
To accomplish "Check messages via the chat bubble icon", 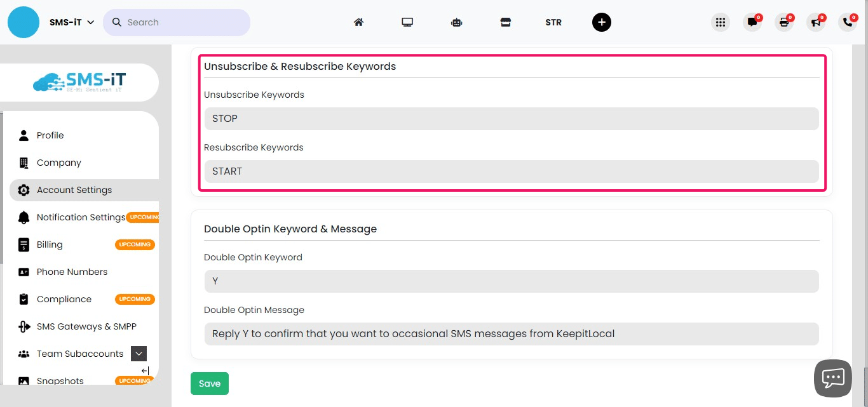I will (x=752, y=23).
